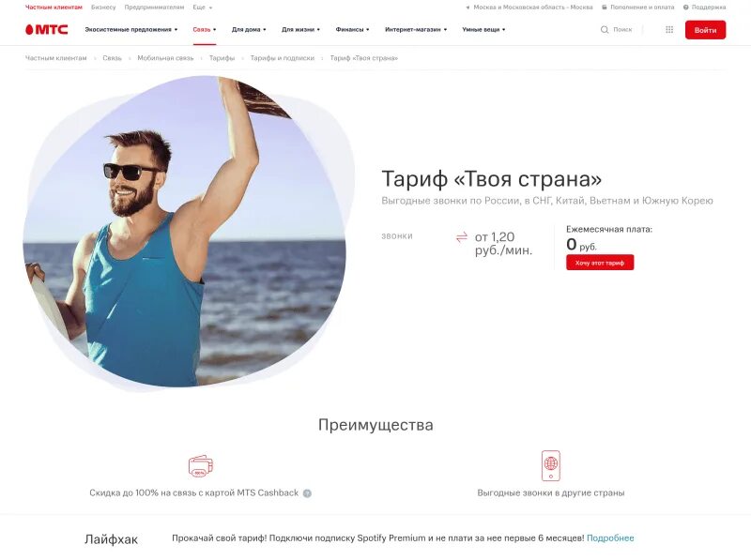Open the Интернет-магазин dropdown
751x560 pixels.
pos(416,30)
